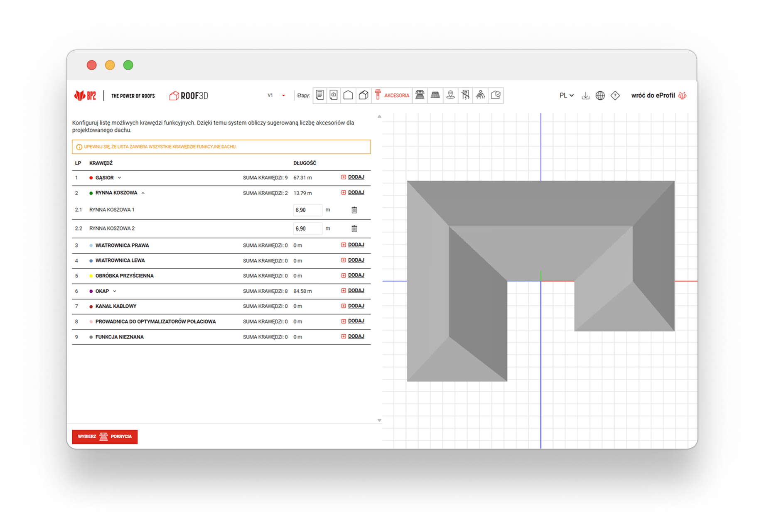
Task: Open the 3D house model stage
Action: click(x=364, y=95)
